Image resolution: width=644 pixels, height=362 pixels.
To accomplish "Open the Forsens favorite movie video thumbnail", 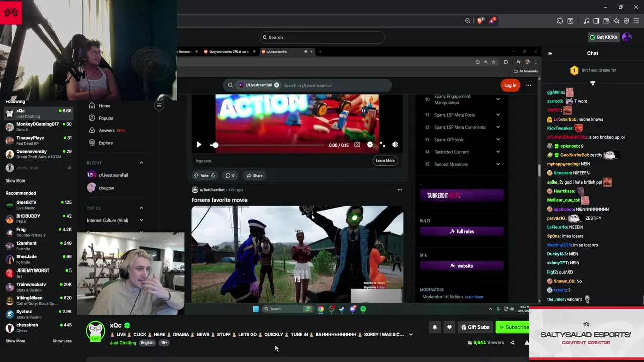I will [297, 254].
